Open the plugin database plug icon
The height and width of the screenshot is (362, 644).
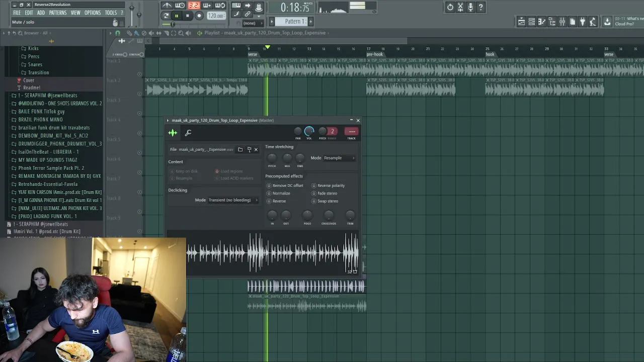tap(583, 22)
